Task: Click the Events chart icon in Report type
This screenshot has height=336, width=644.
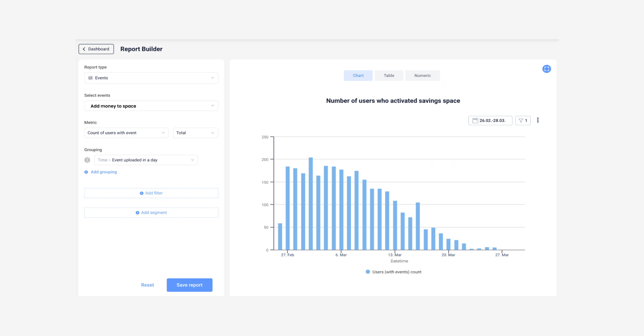Action: tap(91, 78)
